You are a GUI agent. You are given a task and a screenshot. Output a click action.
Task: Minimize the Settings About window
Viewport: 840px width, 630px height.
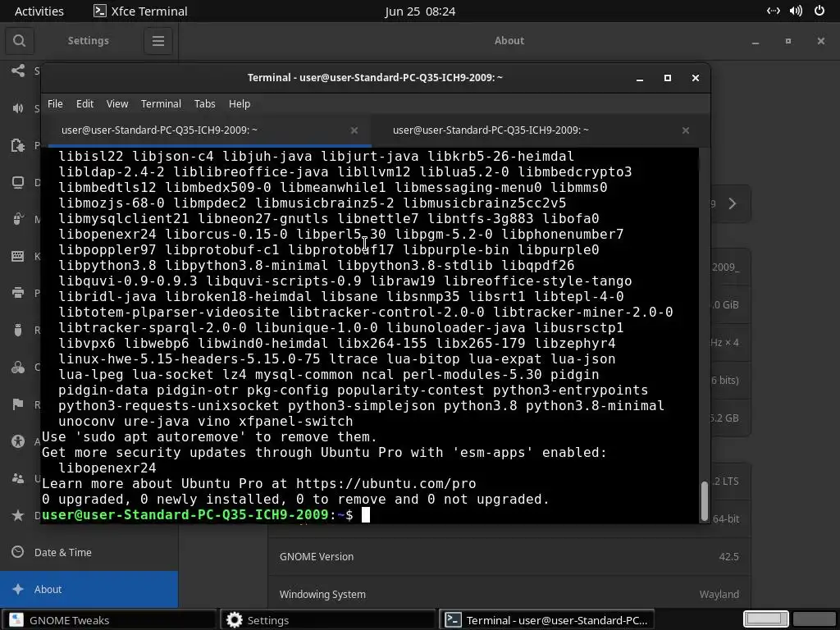click(756, 41)
